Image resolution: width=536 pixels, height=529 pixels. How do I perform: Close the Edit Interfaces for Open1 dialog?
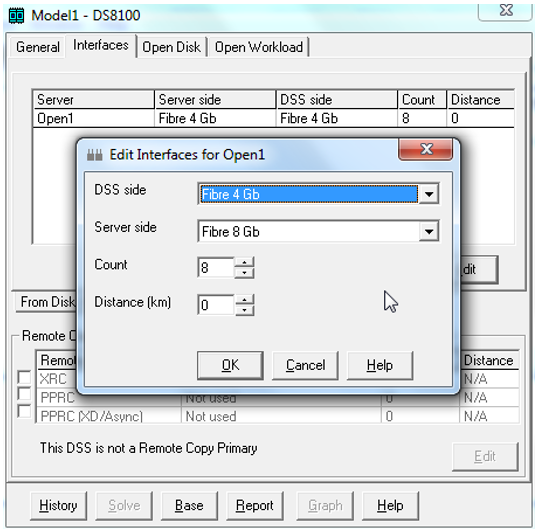pyautogui.click(x=426, y=149)
